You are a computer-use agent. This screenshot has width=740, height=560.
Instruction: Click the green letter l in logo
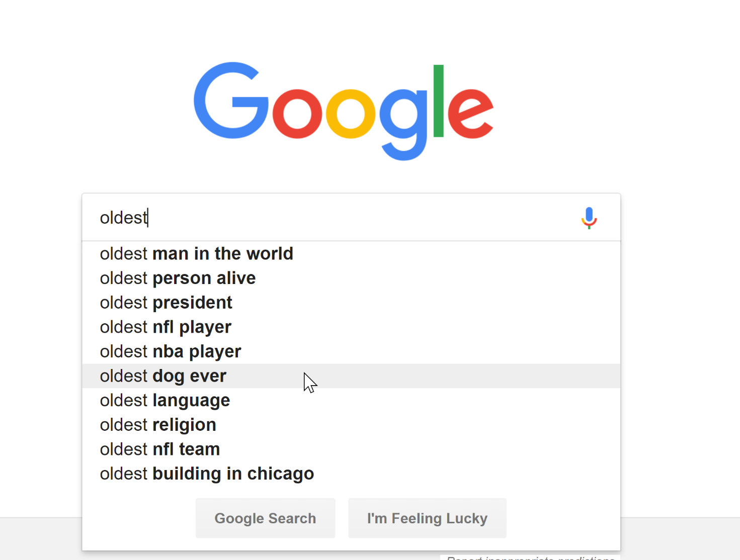pyautogui.click(x=438, y=101)
